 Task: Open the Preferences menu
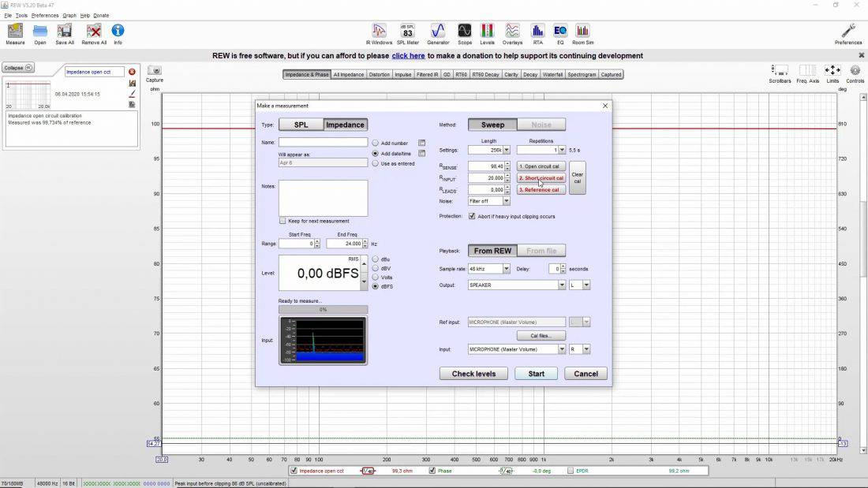point(44,15)
